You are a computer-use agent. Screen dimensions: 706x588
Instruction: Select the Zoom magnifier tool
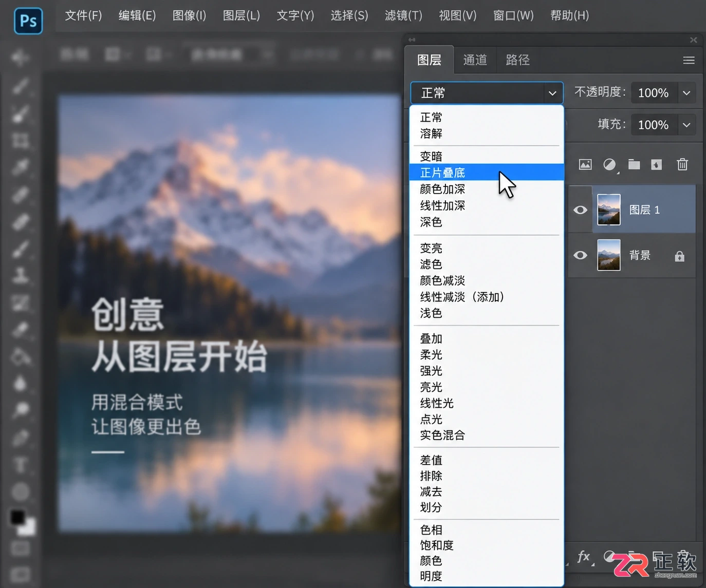point(21,410)
